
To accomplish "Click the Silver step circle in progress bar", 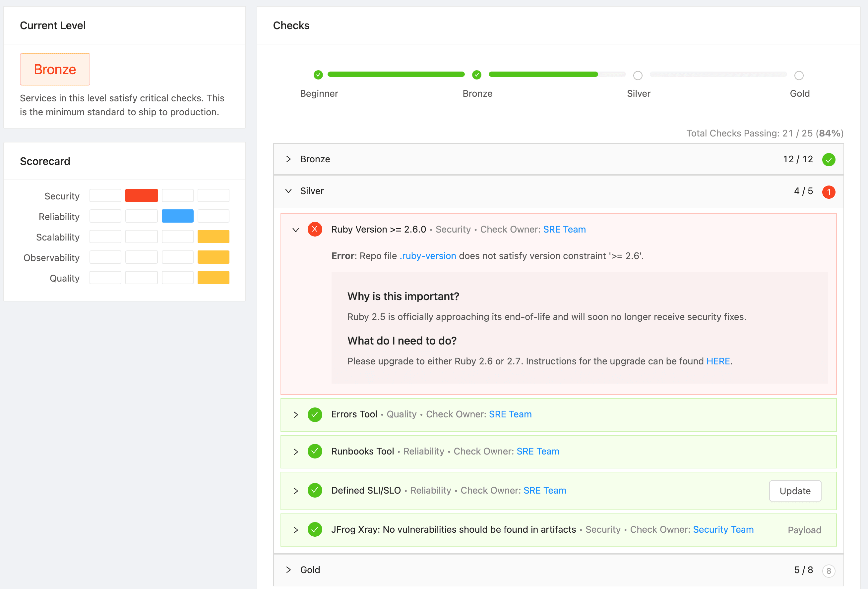I will pyautogui.click(x=638, y=76).
